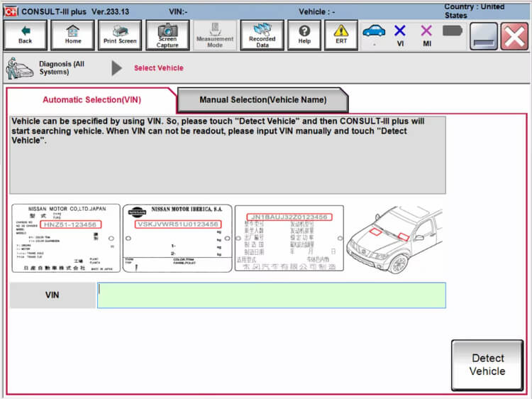Click the Back toolbar button
Image resolution: width=532 pixels, height=399 pixels.
point(25,35)
